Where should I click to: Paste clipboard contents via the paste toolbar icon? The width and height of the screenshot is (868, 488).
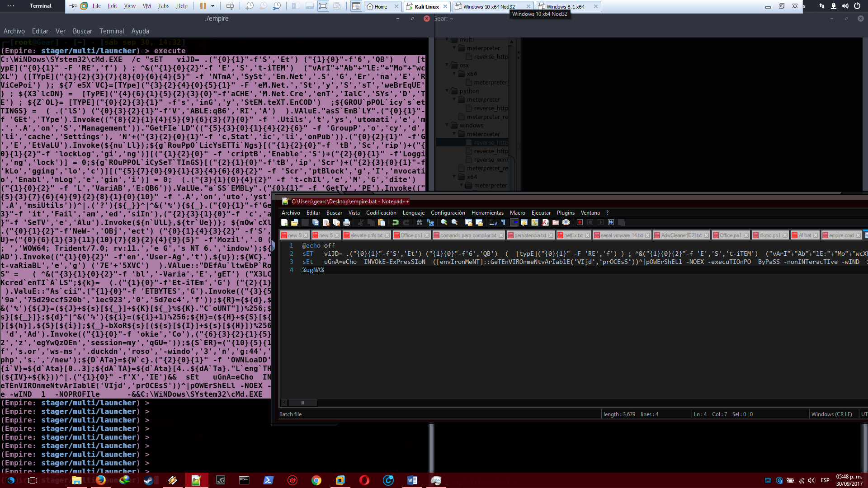coord(382,222)
